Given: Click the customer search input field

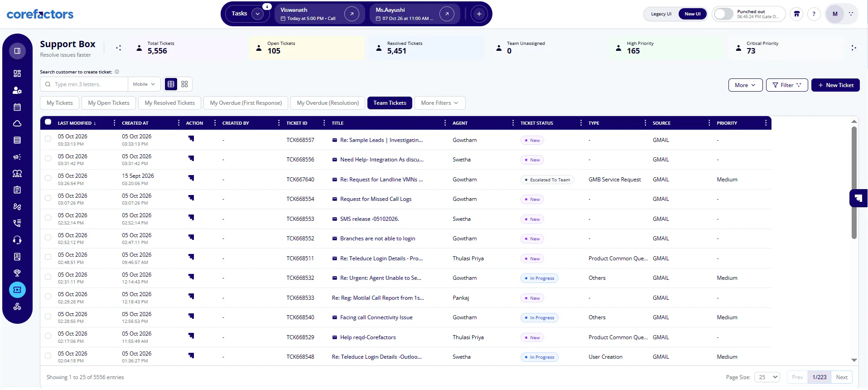Looking at the screenshot, I should (x=84, y=84).
